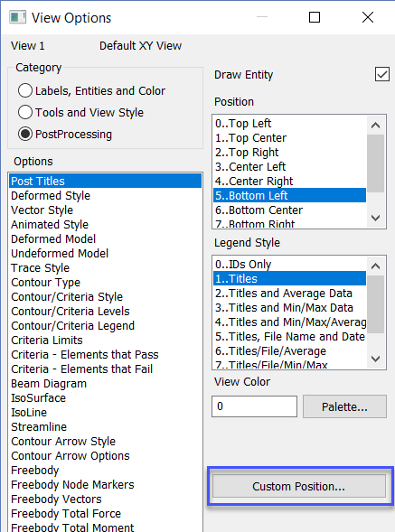Select Deformed Style option
Image resolution: width=395 pixels, height=532 pixels.
click(105, 196)
